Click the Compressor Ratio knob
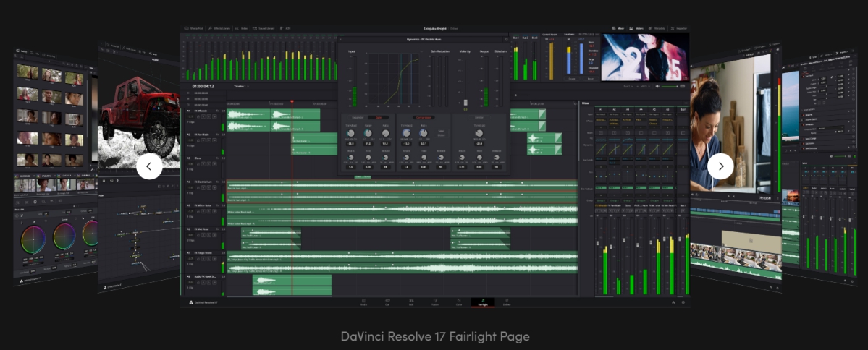 424,133
